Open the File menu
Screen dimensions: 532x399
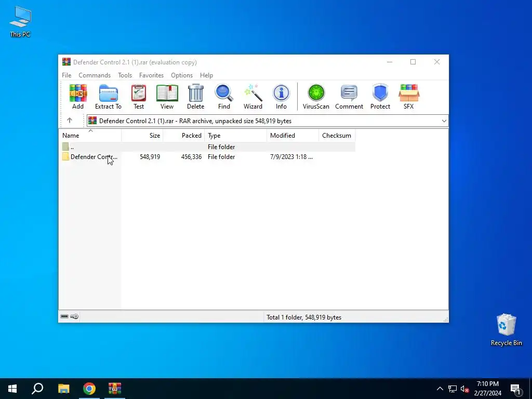point(66,75)
